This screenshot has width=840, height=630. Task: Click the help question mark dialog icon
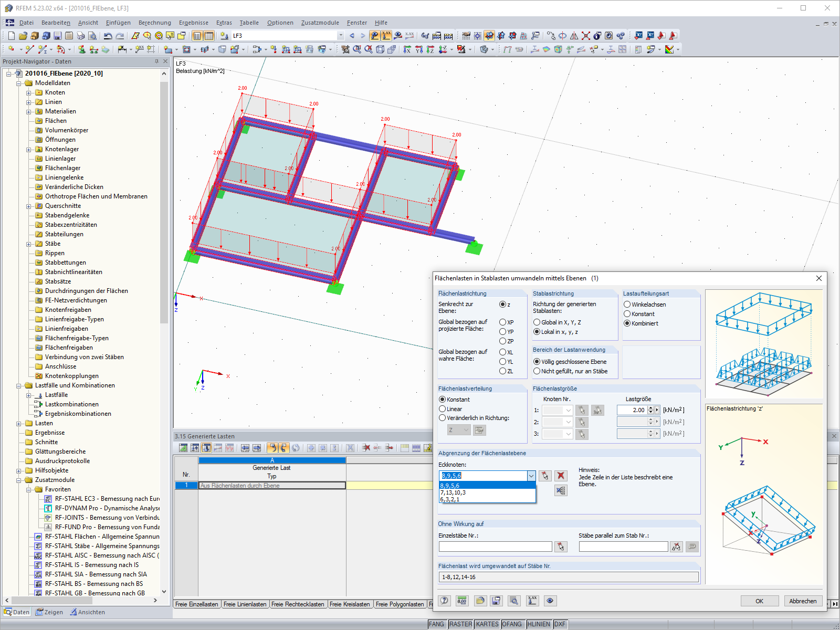click(x=445, y=601)
